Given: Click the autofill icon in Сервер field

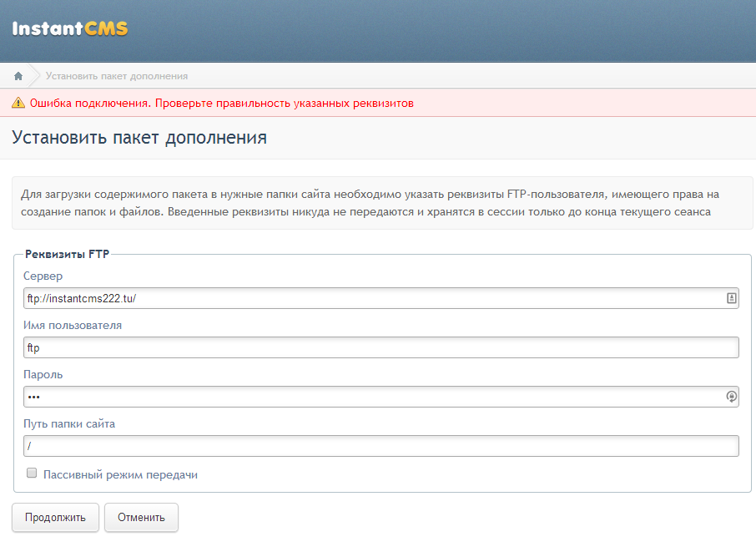Looking at the screenshot, I should coord(731,298).
